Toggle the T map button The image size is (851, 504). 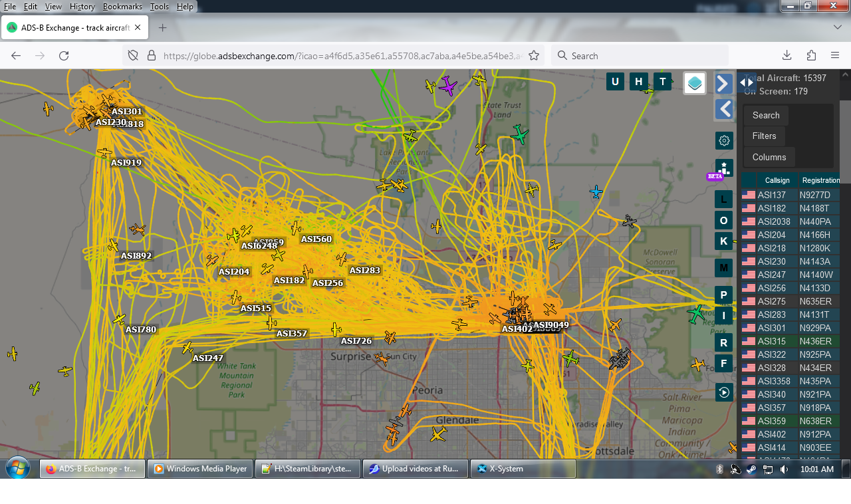pyautogui.click(x=662, y=82)
